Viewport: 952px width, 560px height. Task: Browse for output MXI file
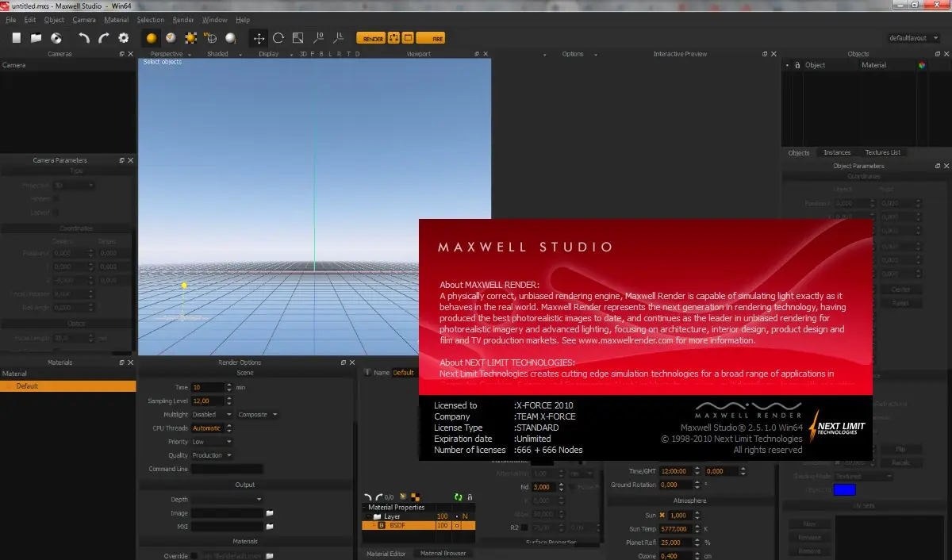(269, 526)
